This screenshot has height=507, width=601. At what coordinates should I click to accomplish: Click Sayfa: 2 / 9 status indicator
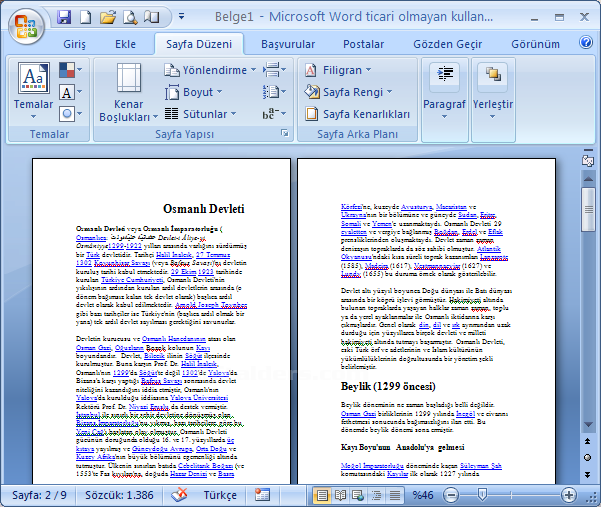(x=39, y=495)
